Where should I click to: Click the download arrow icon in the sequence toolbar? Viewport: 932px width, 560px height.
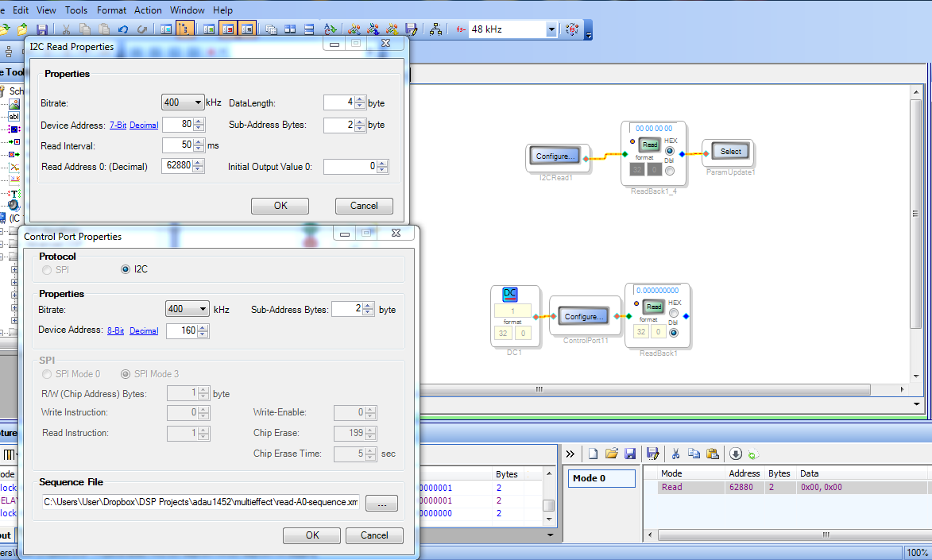click(735, 454)
